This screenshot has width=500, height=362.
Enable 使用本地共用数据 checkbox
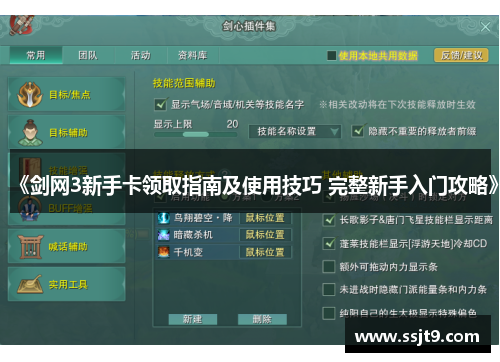pos(332,56)
